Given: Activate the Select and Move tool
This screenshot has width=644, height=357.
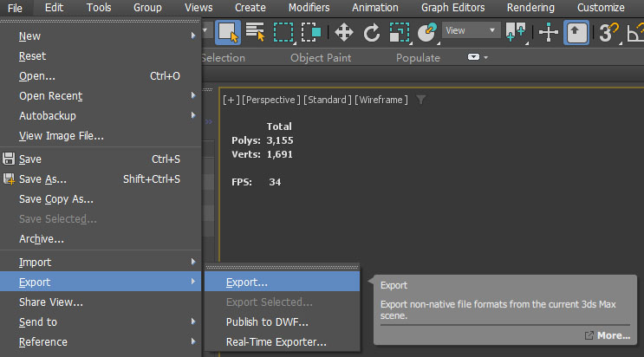Looking at the screenshot, I should point(344,32).
